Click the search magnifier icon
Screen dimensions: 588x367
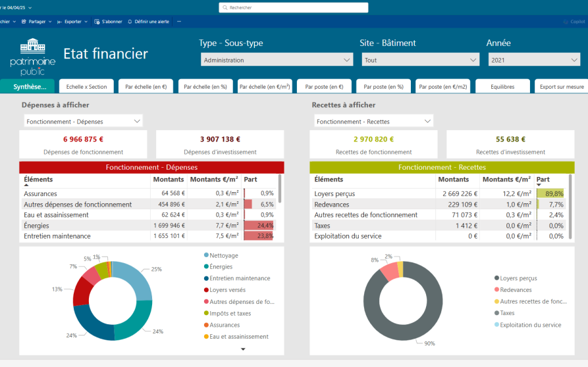coord(225,7)
